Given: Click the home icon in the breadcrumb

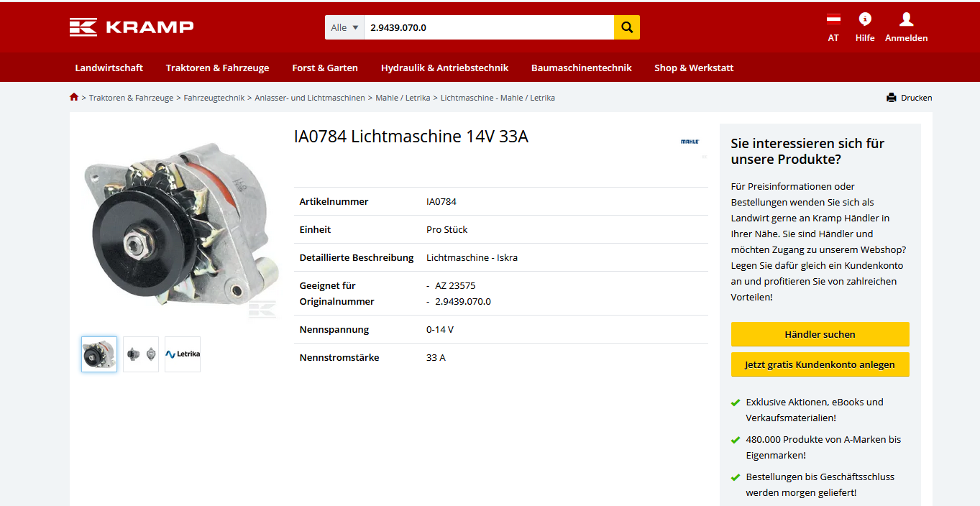Looking at the screenshot, I should (74, 97).
